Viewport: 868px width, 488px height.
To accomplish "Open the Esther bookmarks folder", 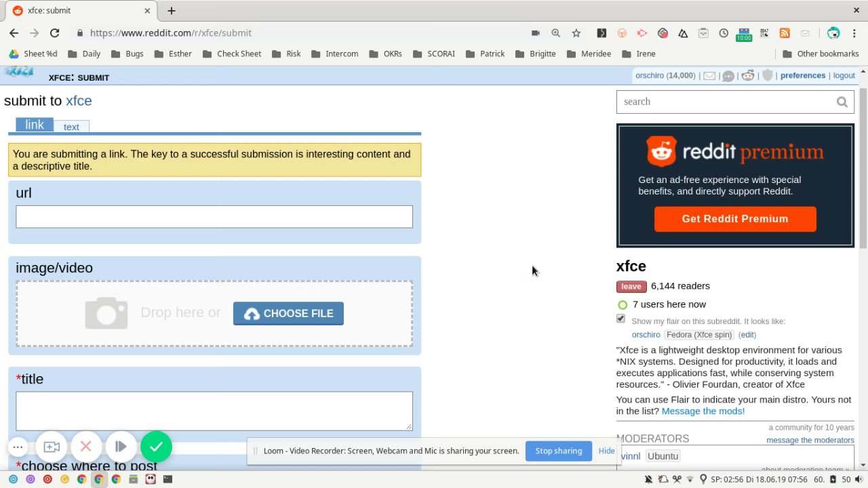I will pos(173,54).
